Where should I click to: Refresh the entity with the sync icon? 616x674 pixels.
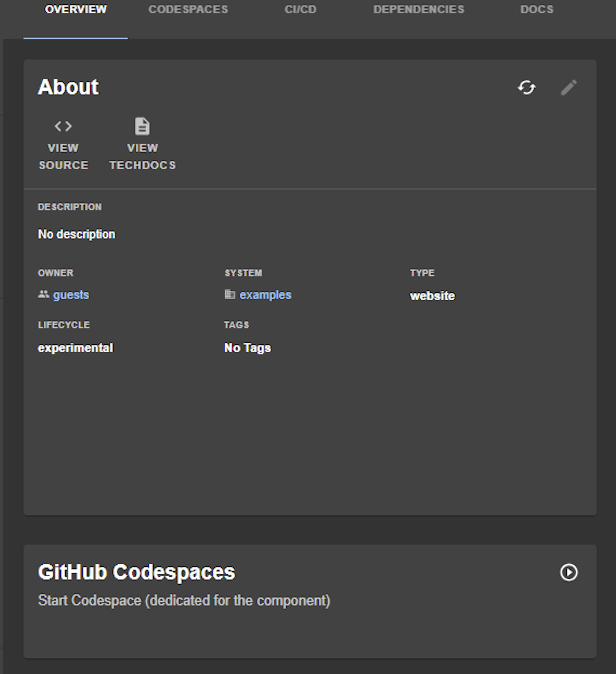pyautogui.click(x=526, y=88)
